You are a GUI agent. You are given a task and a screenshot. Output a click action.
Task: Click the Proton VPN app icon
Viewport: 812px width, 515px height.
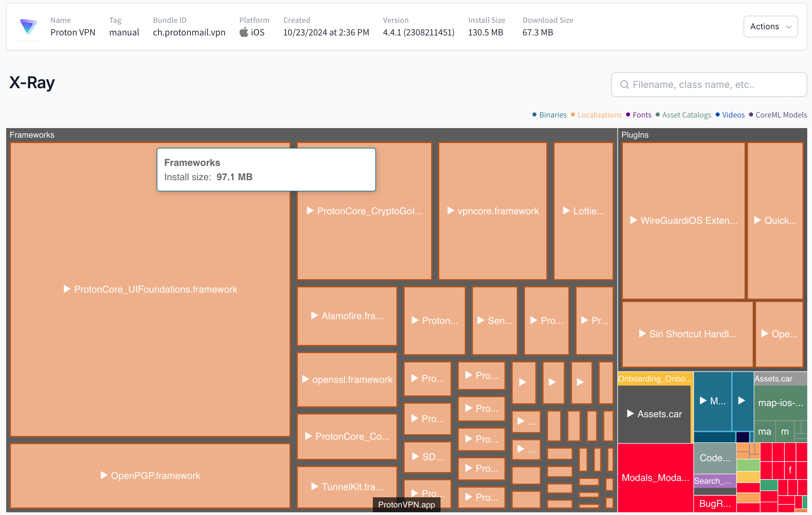click(28, 27)
